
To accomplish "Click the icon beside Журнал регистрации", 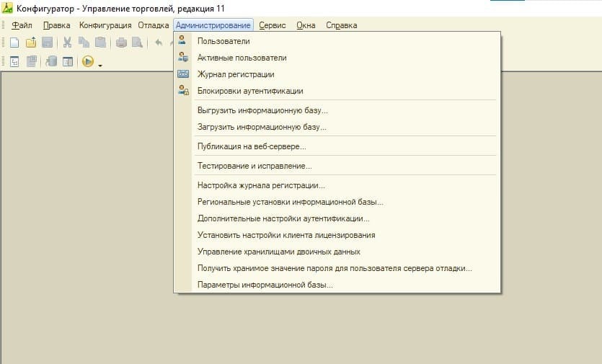I will tap(183, 74).
